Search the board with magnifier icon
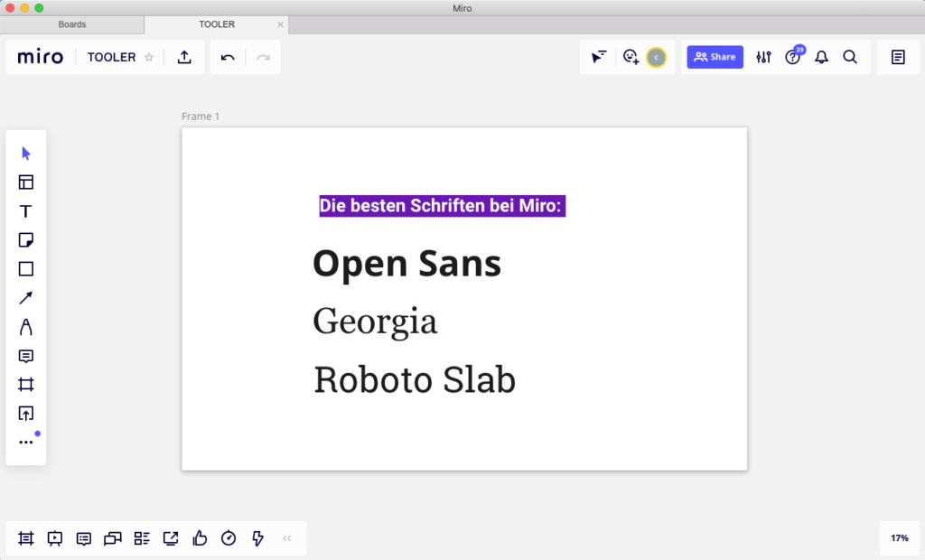This screenshot has height=560, width=925. click(850, 57)
